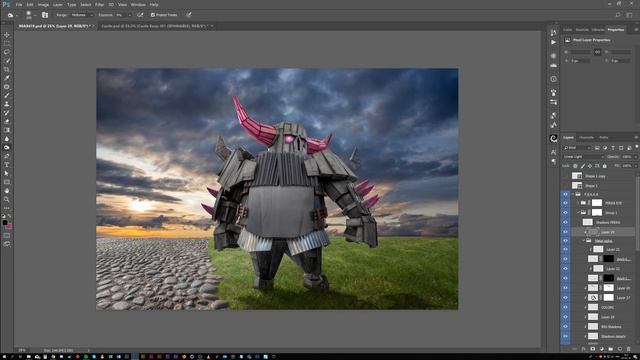Image resolution: width=640 pixels, height=360 pixels.
Task: Select the Clone Stamp tool
Action: (7, 104)
